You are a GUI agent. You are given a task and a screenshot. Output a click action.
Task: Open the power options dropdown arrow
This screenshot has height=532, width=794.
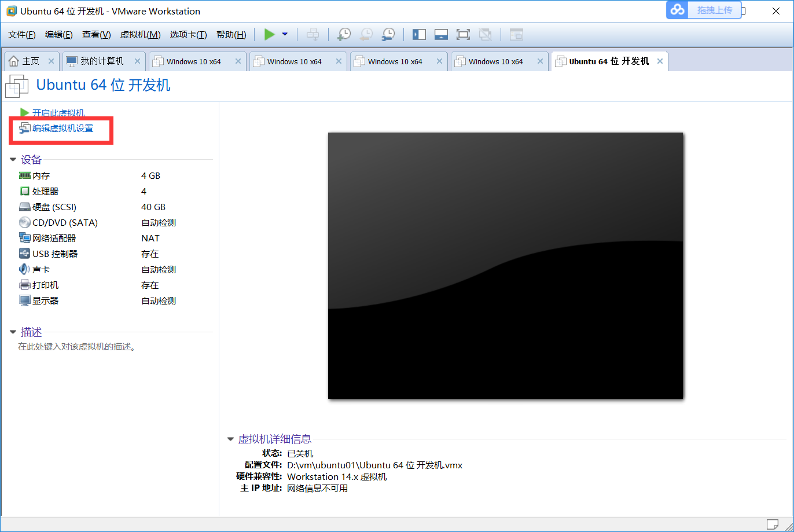pos(285,35)
